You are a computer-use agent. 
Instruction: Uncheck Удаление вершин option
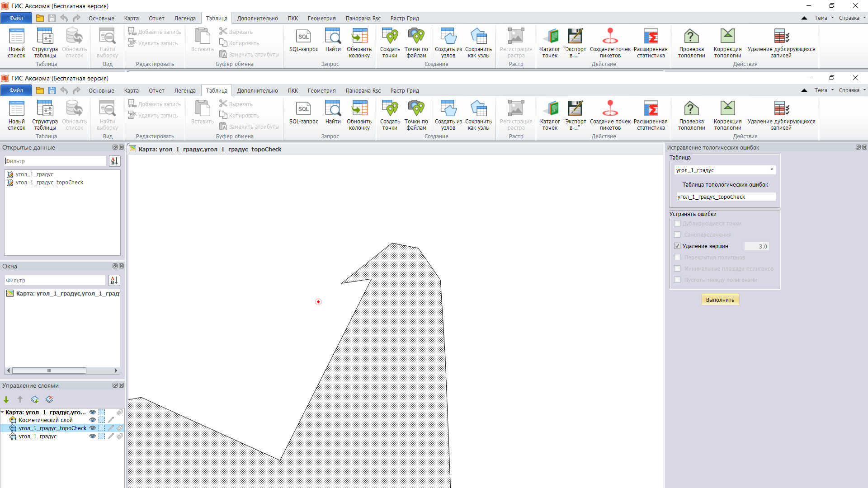point(677,246)
